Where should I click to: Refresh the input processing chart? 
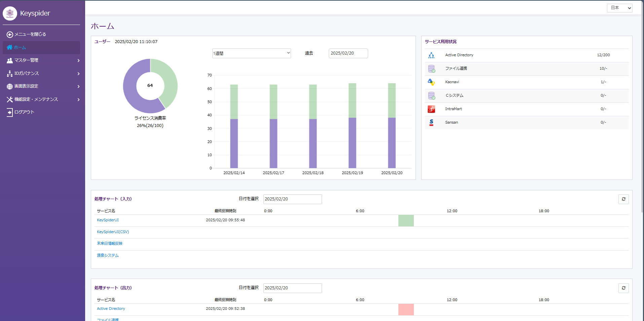pyautogui.click(x=623, y=199)
